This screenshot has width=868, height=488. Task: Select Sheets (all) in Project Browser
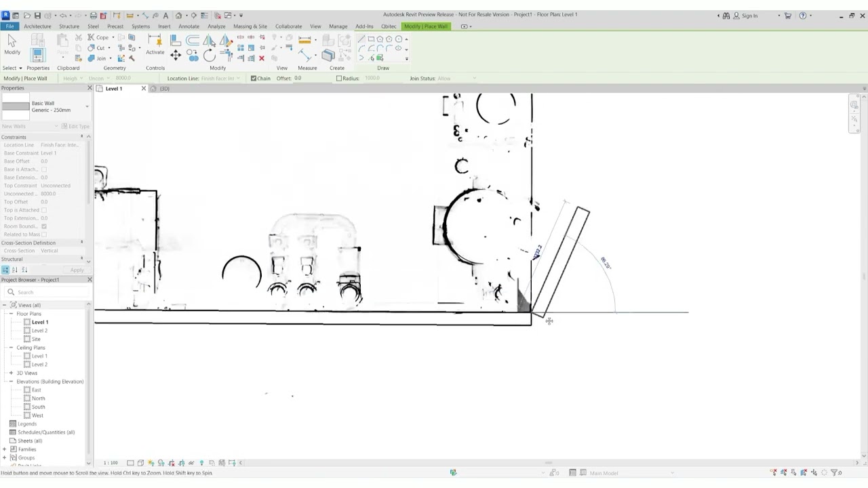coord(29,441)
